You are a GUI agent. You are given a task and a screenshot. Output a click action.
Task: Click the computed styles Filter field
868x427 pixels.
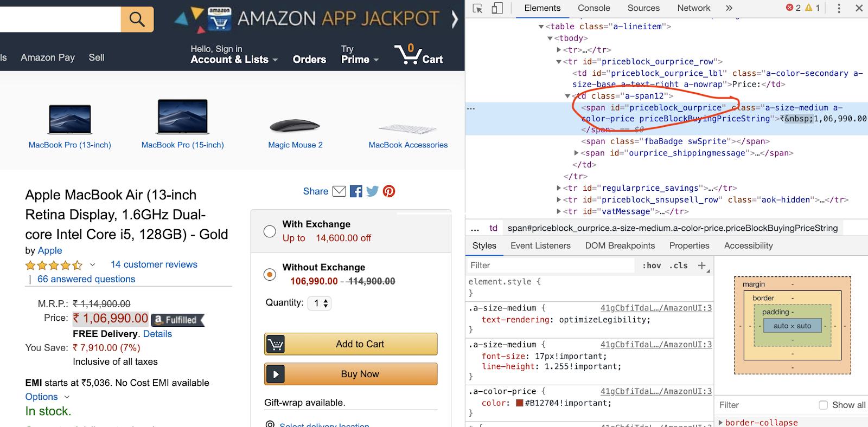765,405
